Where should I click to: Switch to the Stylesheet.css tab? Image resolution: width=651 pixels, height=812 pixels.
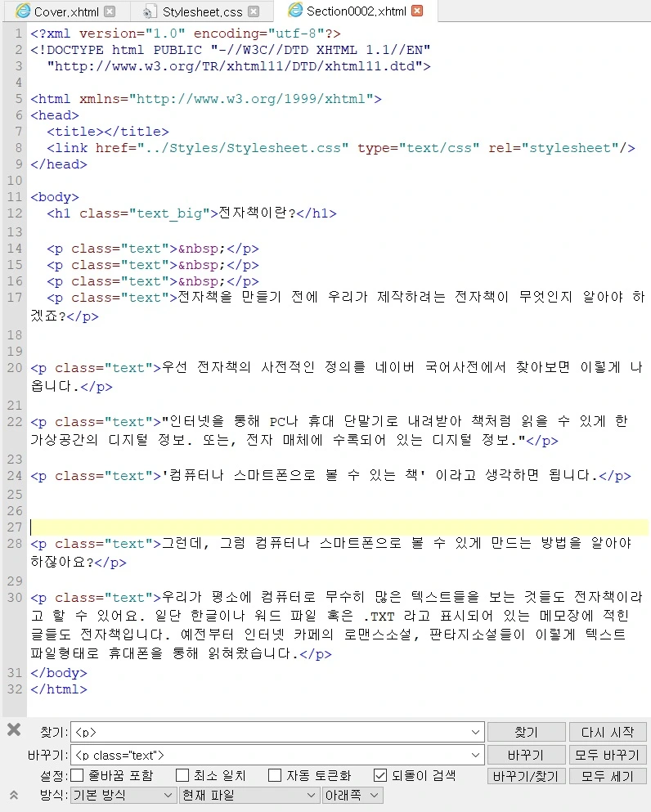[x=202, y=12]
